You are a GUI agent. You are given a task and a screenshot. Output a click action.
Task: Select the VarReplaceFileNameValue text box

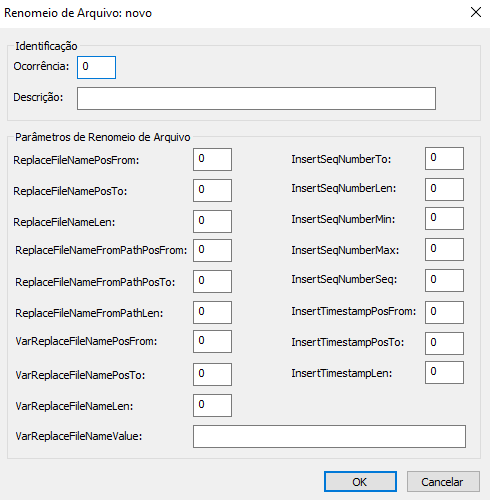point(329,436)
